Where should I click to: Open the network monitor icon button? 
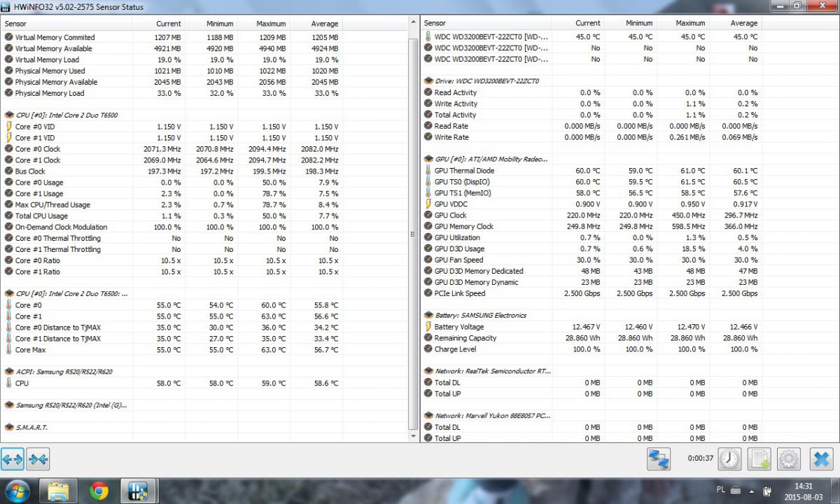click(659, 459)
